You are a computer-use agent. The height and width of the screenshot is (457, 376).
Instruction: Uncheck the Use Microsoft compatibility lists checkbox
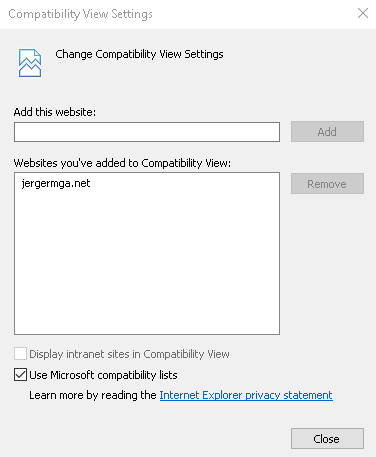tap(20, 375)
